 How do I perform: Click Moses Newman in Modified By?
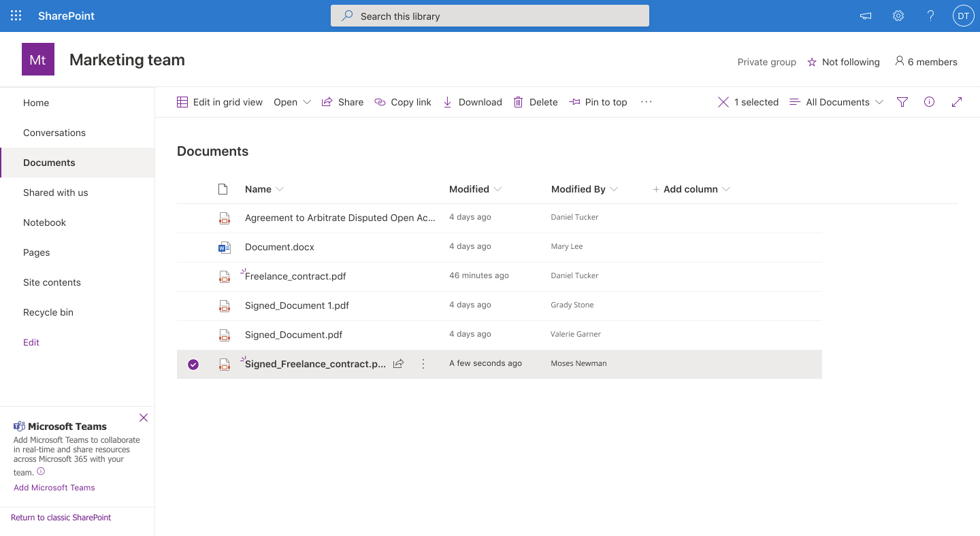pos(578,363)
